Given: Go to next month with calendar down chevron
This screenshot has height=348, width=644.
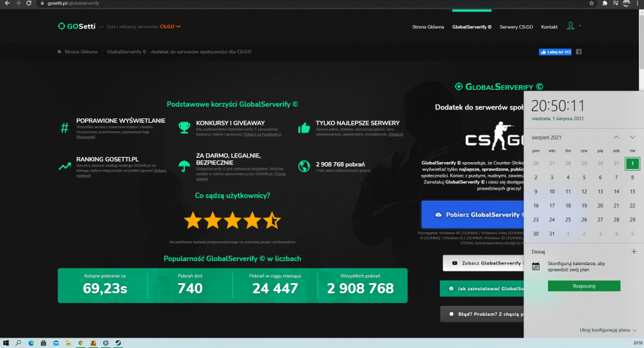Looking at the screenshot, I should coord(632,138).
